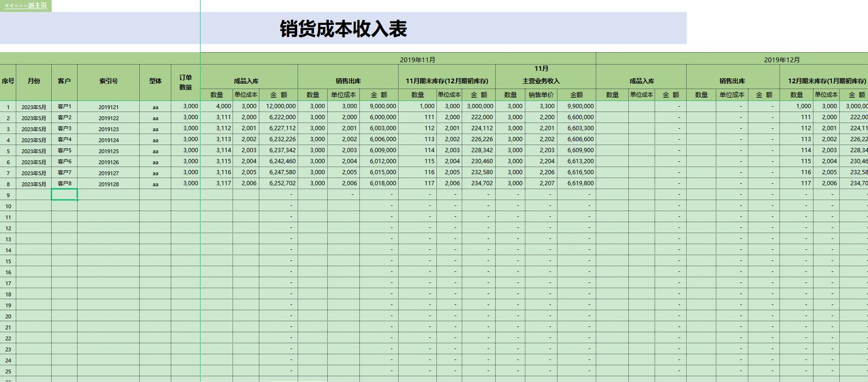The image size is (868, 382).
Task: Select index number 2019121
Action: tap(109, 107)
